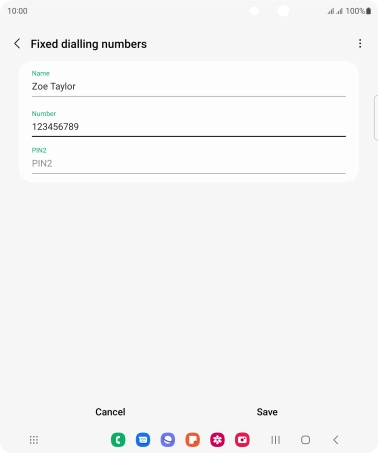
Task: Tap the Fixed dialling numbers title
Action: tap(89, 44)
